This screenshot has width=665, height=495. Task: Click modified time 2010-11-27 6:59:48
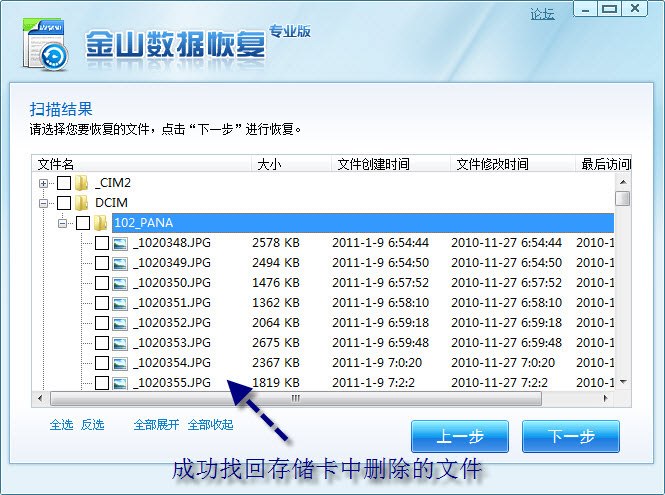(x=506, y=342)
